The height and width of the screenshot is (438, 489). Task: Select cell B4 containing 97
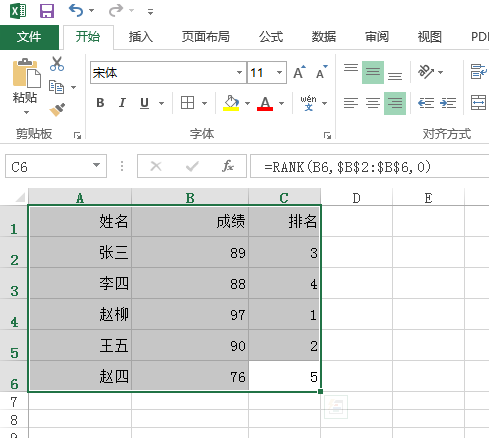[x=190, y=314]
